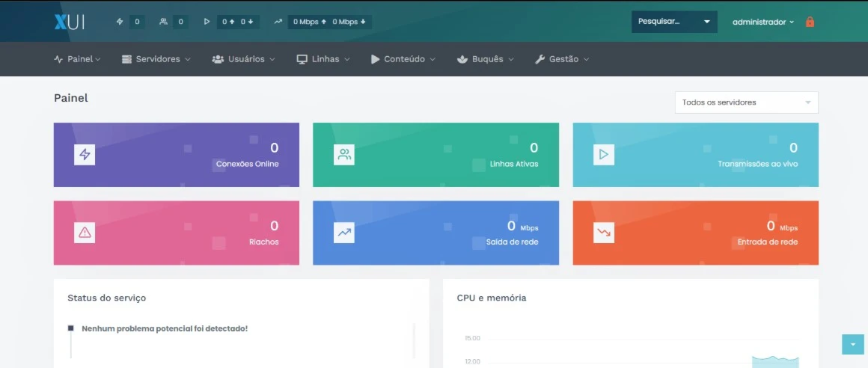868x368 pixels.
Task: Open the Todos os servidores selector
Action: (746, 102)
